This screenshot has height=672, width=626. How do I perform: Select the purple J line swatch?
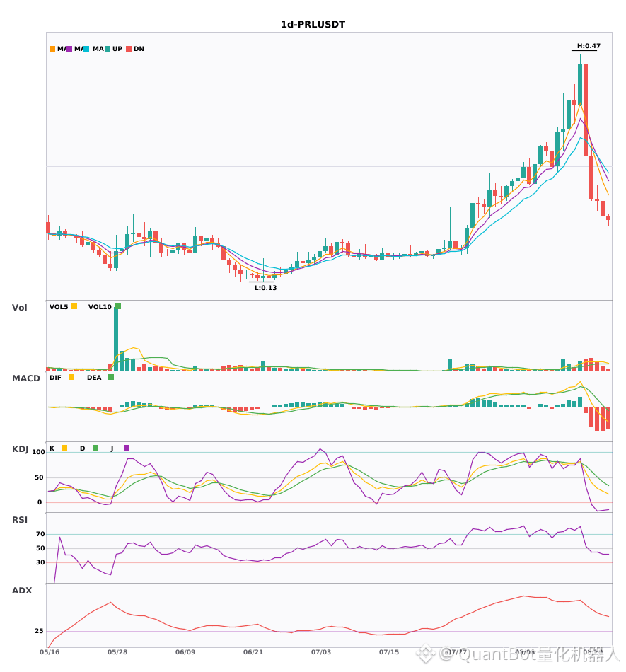click(x=127, y=448)
